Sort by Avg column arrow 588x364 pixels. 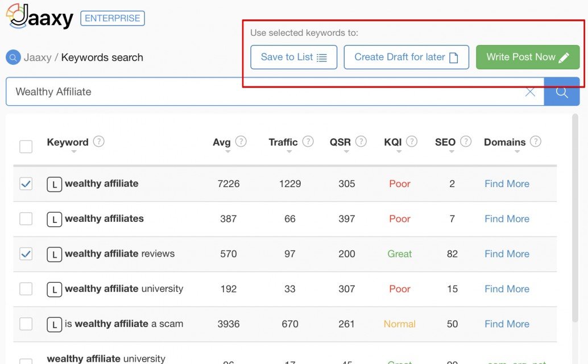(x=227, y=152)
